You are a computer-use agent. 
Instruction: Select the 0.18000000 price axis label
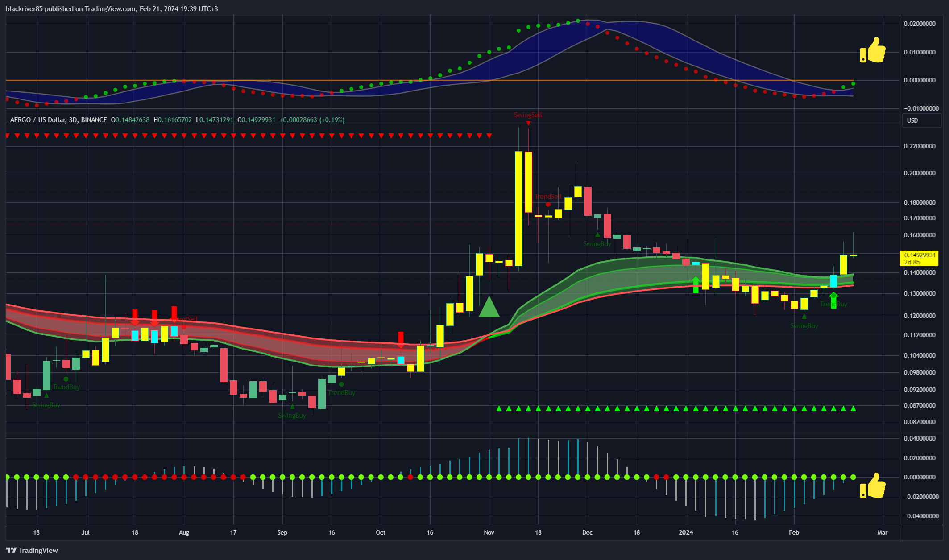(920, 202)
